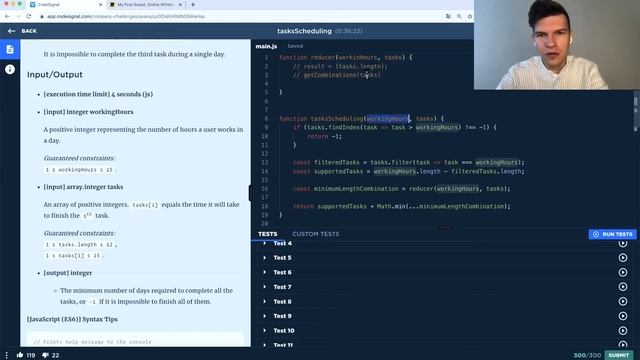Run Test 7 with its play icon
The image size is (640, 360).
point(623,287)
